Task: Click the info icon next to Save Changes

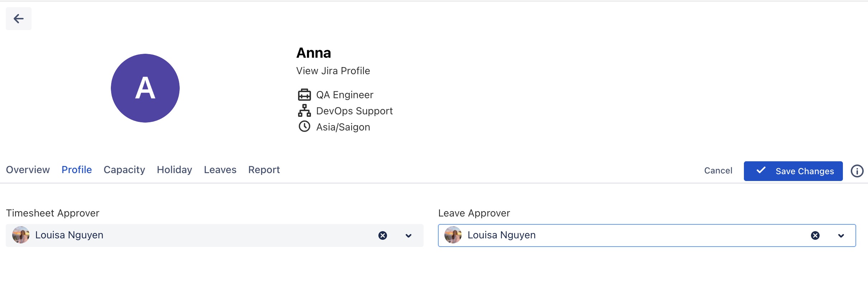Action: [x=857, y=171]
